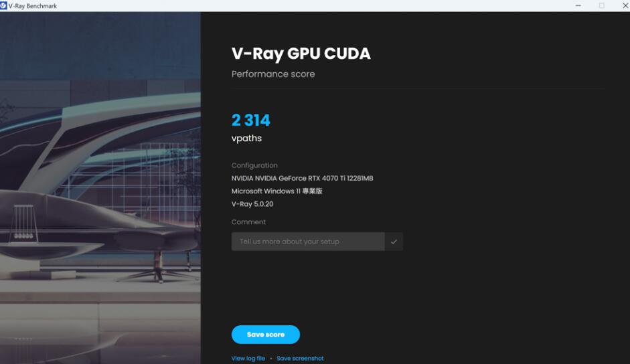Screen dimensions: 630x364
Task: Click the Save score button
Action: tap(266, 335)
